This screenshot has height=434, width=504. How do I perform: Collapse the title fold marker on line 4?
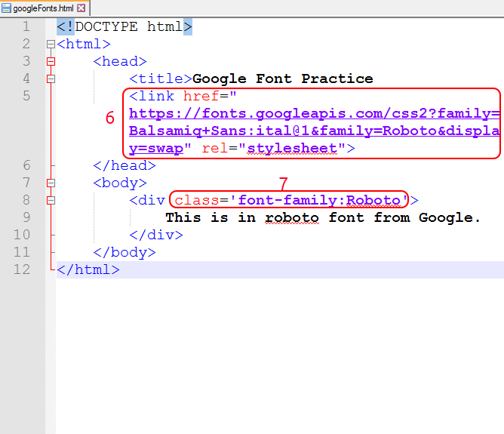51,78
